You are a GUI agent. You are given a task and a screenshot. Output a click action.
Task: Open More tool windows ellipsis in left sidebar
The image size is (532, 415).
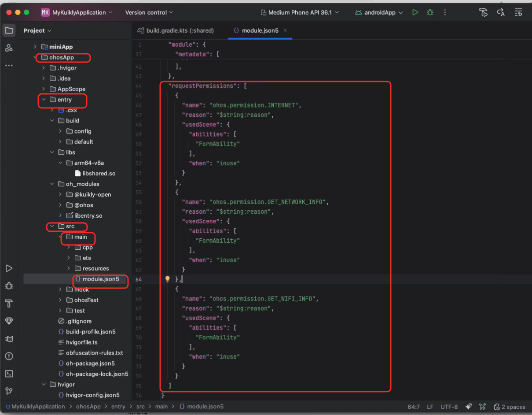point(9,65)
